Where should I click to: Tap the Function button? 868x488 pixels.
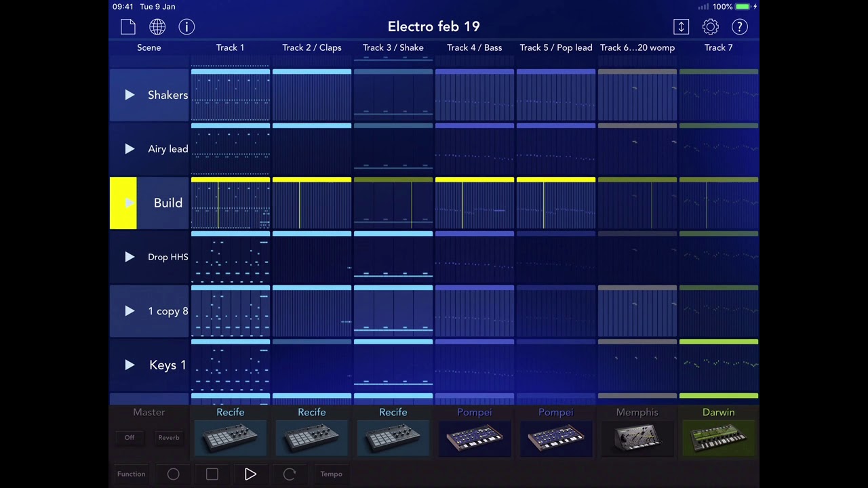131,474
